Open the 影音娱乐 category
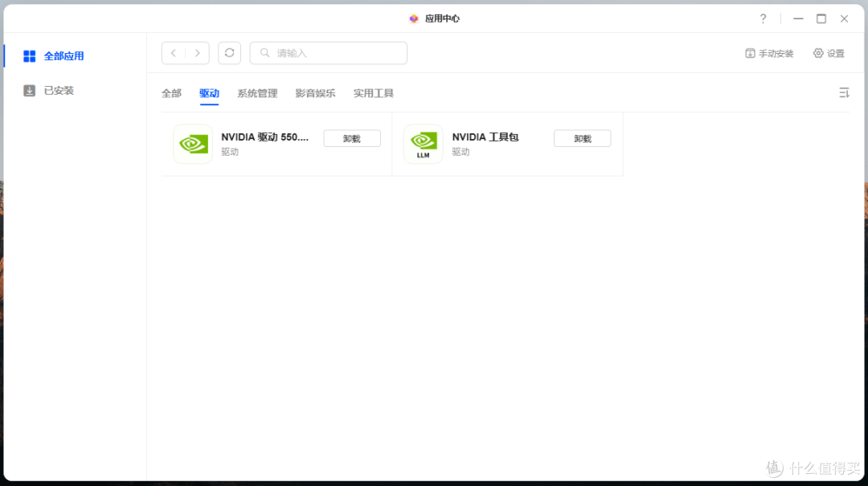Image resolution: width=868 pixels, height=486 pixels. tap(315, 92)
